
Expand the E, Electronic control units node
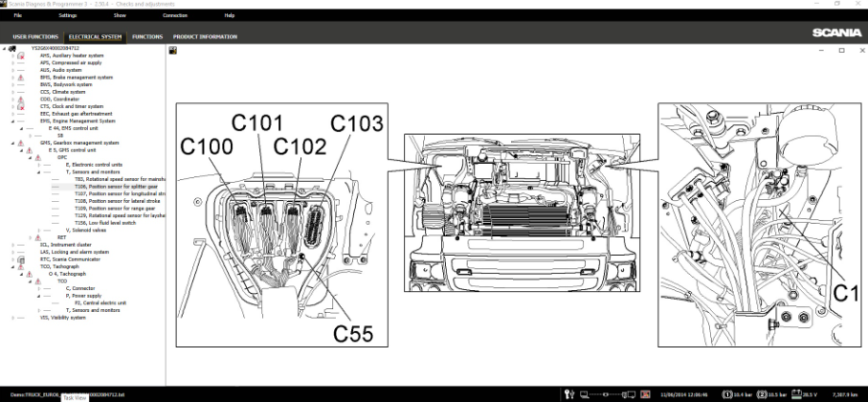(x=38, y=165)
